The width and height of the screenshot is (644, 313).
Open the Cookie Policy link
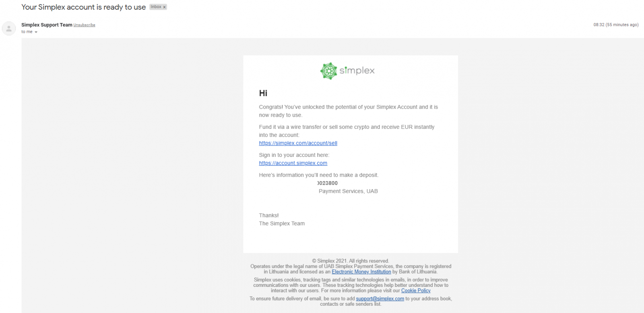tap(416, 291)
